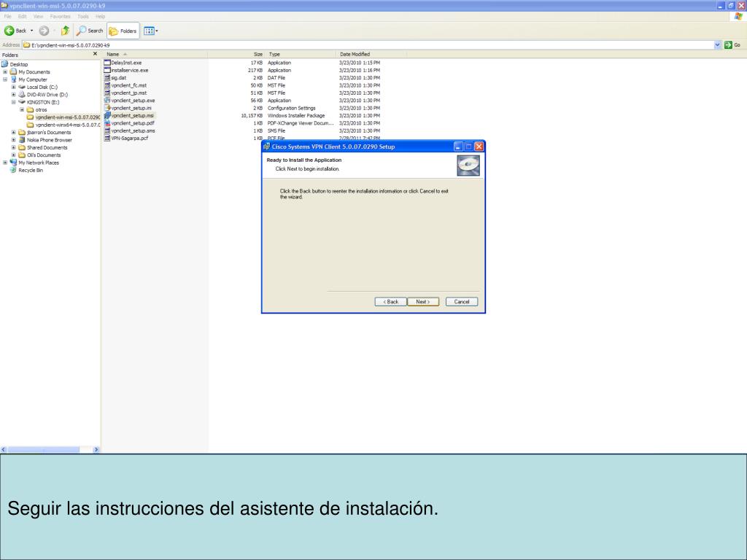The image size is (747, 560).
Task: Open the Help menu
Action: click(100, 16)
